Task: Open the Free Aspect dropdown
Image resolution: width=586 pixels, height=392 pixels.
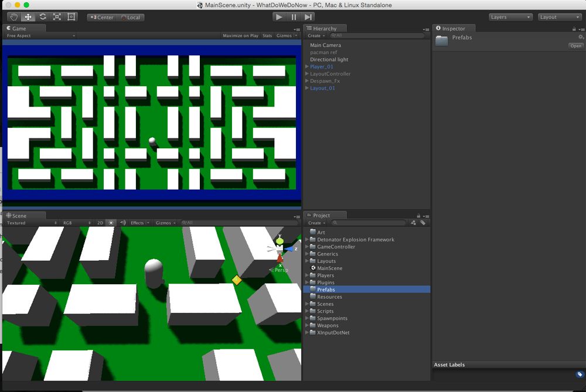Action: coord(41,36)
